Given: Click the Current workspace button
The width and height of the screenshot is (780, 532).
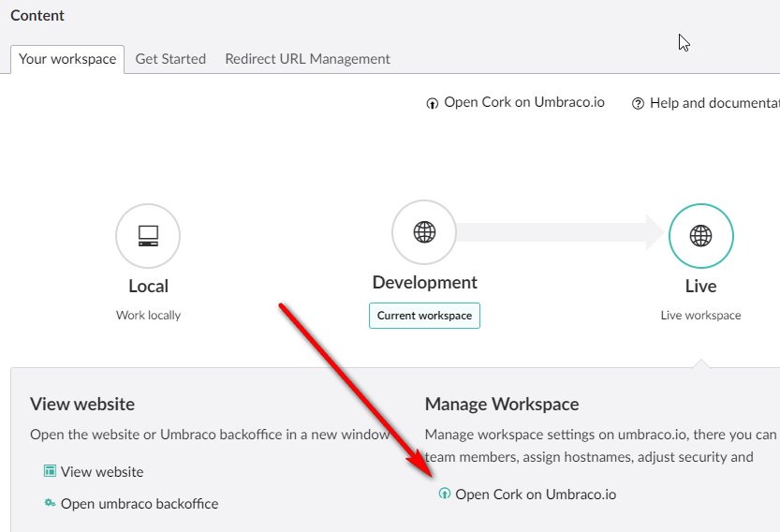Looking at the screenshot, I should pos(424,316).
